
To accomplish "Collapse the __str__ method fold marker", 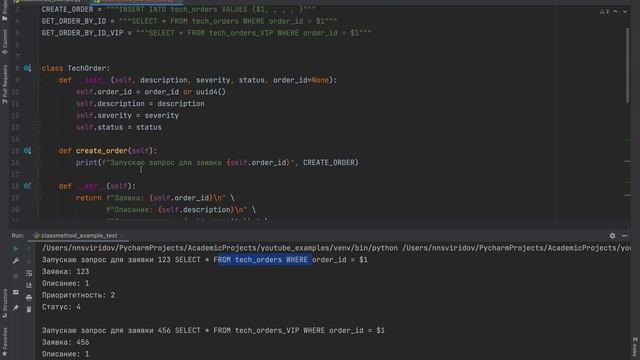I will pyautogui.click(x=38, y=186).
